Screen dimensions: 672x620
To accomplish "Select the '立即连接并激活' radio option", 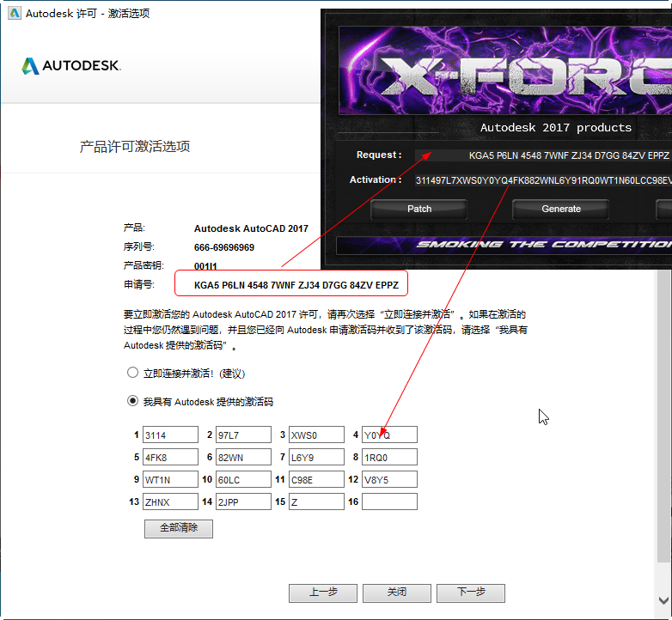I will (132, 374).
